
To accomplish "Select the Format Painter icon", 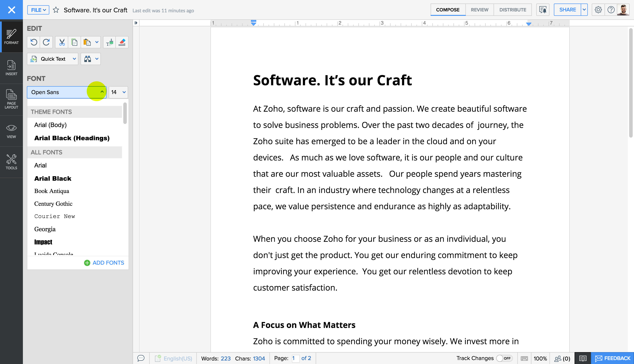I will tap(109, 42).
